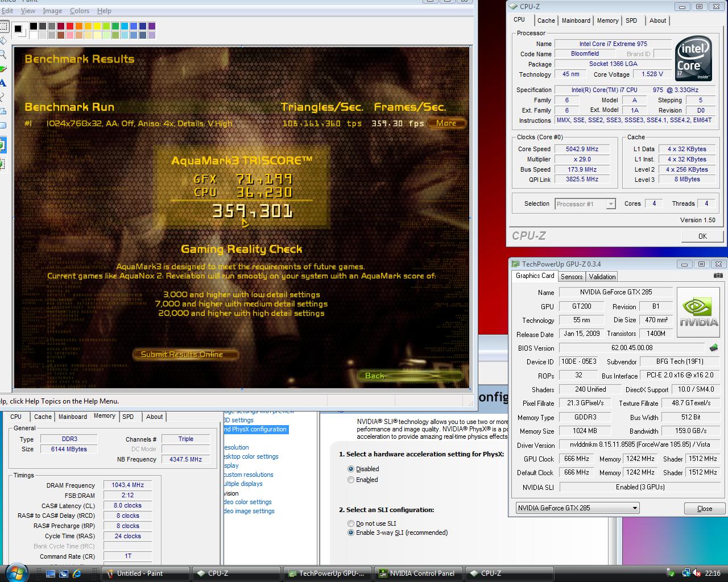Select the Polygon tool in Paint
The width and height of the screenshot is (728, 582).
[3, 111]
